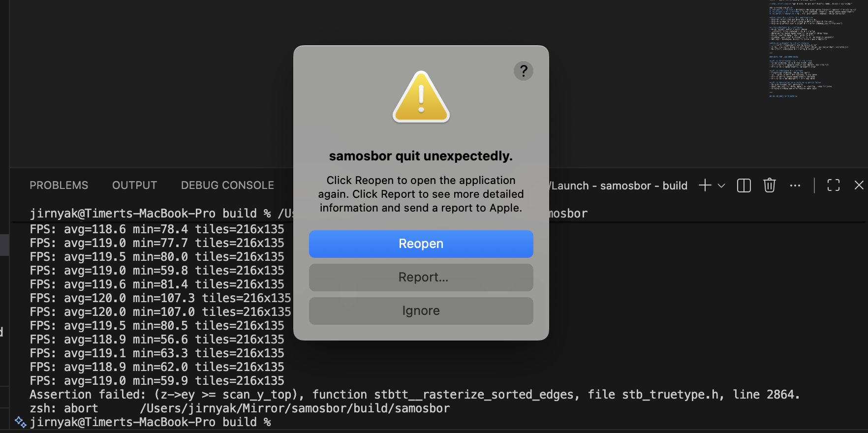
Task: Open the DEBUG CONSOLE tab
Action: pyautogui.click(x=227, y=186)
